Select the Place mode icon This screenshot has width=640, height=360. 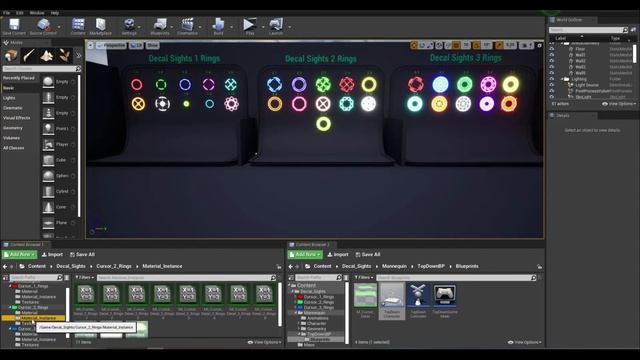coord(11,55)
